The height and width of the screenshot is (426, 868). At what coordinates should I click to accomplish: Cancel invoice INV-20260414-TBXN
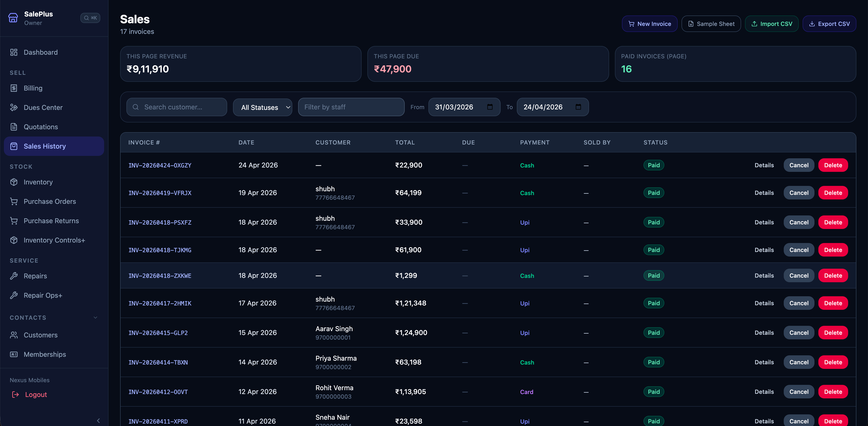pos(799,362)
